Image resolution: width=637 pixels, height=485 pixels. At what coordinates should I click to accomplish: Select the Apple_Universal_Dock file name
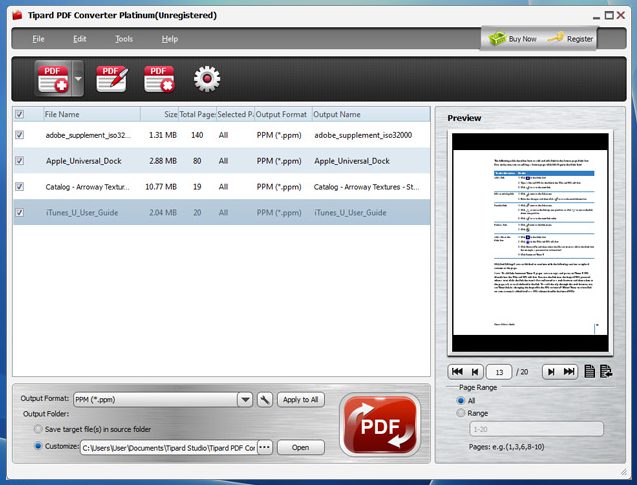tap(84, 161)
